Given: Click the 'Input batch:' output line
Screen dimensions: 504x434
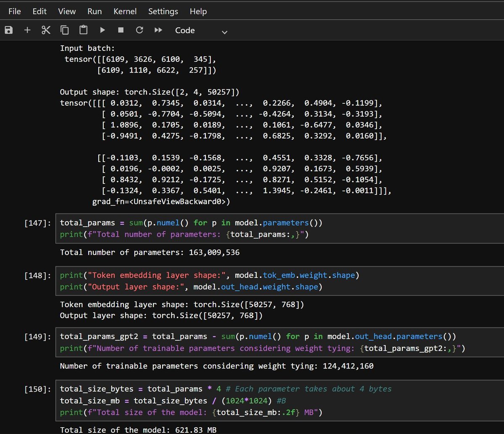Looking at the screenshot, I should [x=87, y=48].
